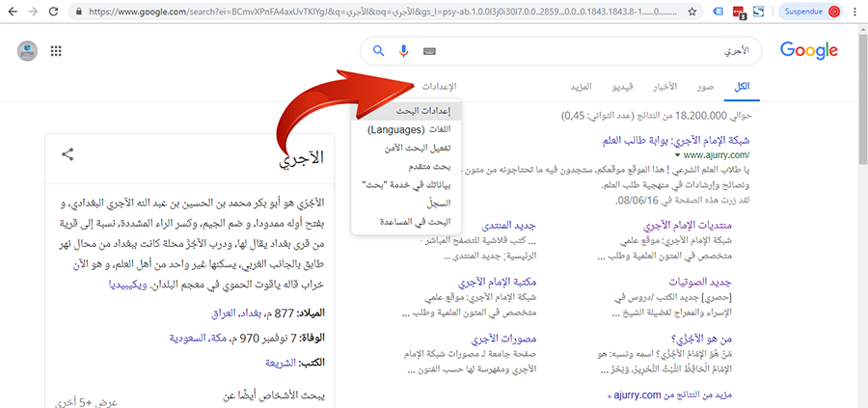Choose السجلّ menu item
The width and height of the screenshot is (868, 408).
406,204
